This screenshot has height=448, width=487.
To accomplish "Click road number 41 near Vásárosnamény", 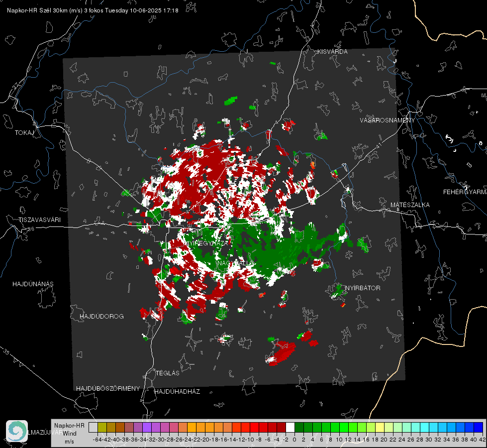I will tap(378, 145).
